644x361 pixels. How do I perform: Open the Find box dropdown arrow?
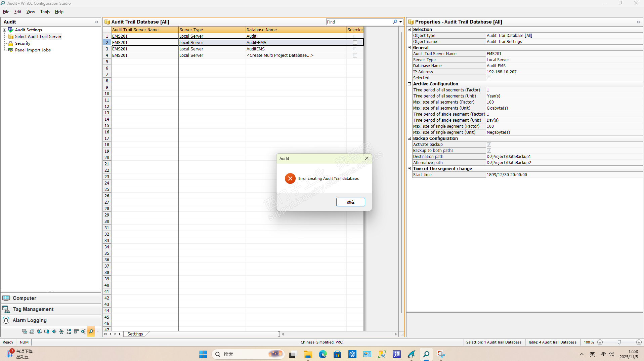coord(400,22)
